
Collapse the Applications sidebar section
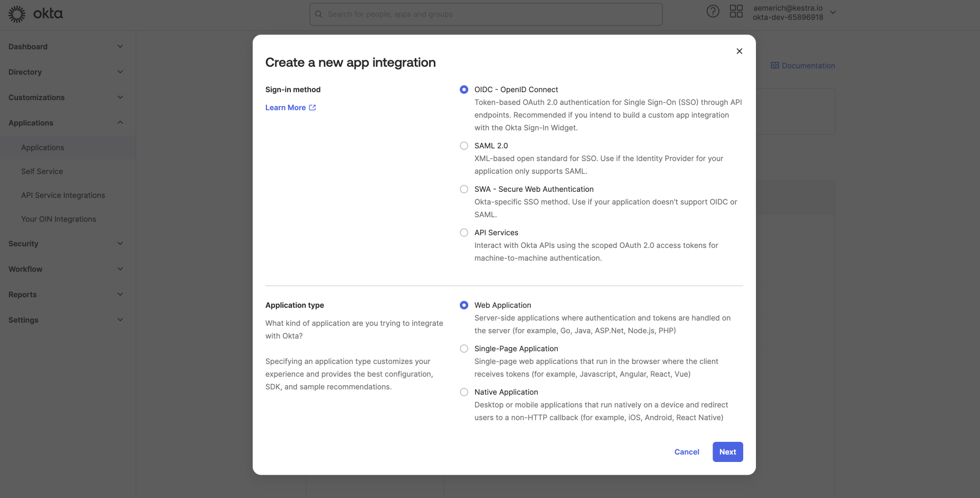point(120,123)
